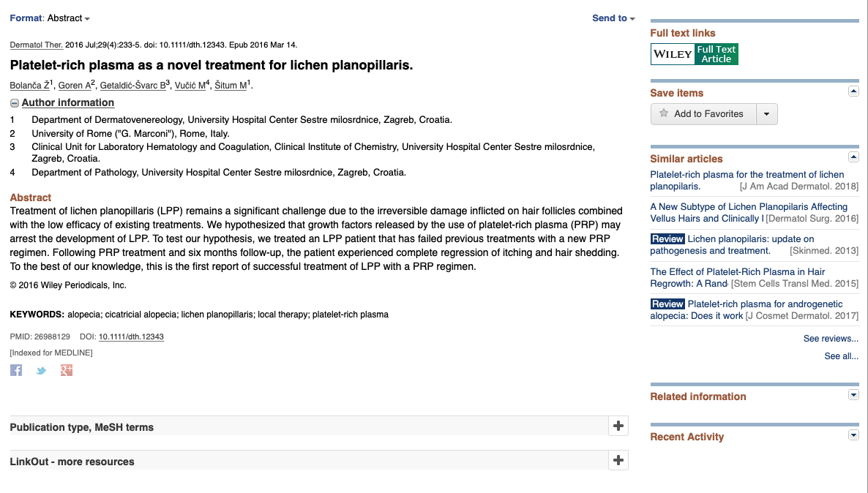This screenshot has width=868, height=493.
Task: Click the star icon in Add to Favorites
Action: point(664,113)
